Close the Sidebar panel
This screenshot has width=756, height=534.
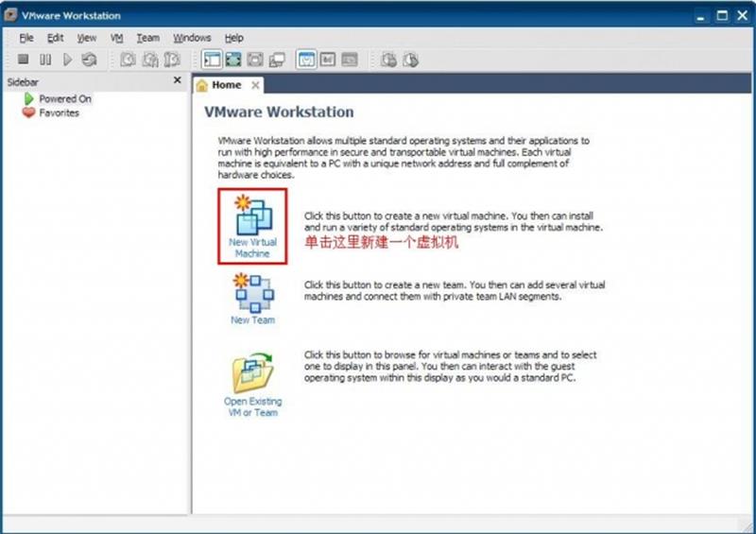coord(178,80)
